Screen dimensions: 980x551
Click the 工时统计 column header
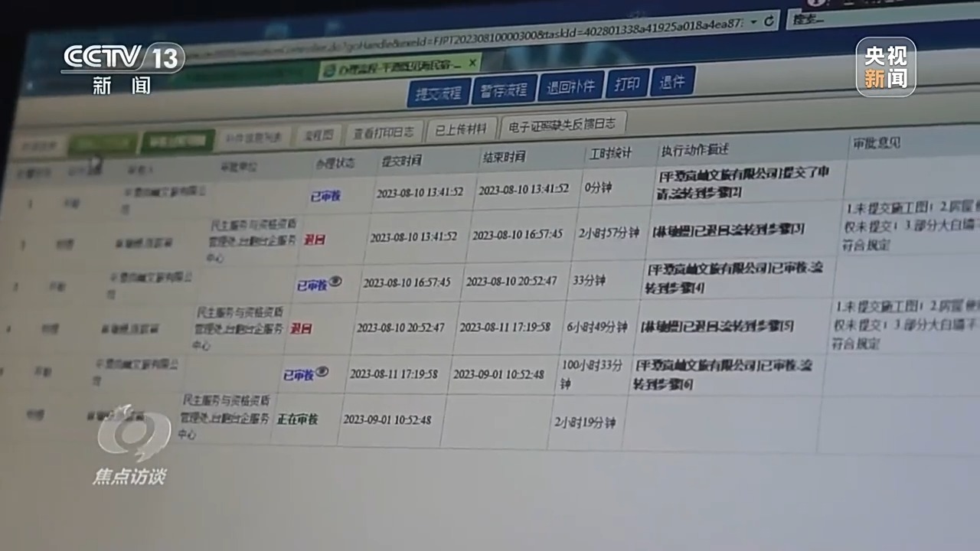click(610, 153)
